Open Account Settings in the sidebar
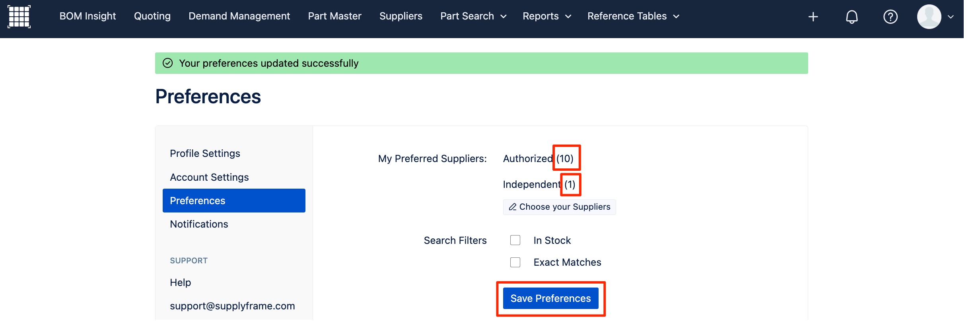 click(x=209, y=177)
